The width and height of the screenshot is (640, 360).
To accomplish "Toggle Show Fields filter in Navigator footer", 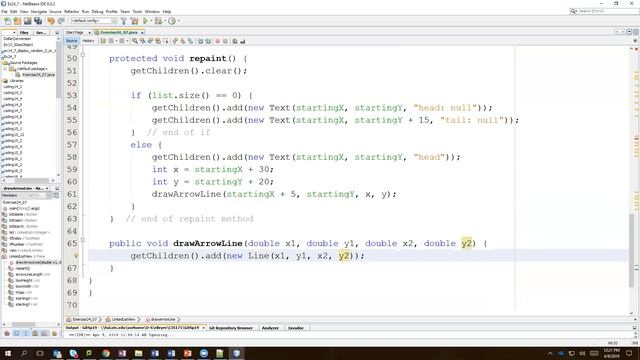I will [16, 333].
